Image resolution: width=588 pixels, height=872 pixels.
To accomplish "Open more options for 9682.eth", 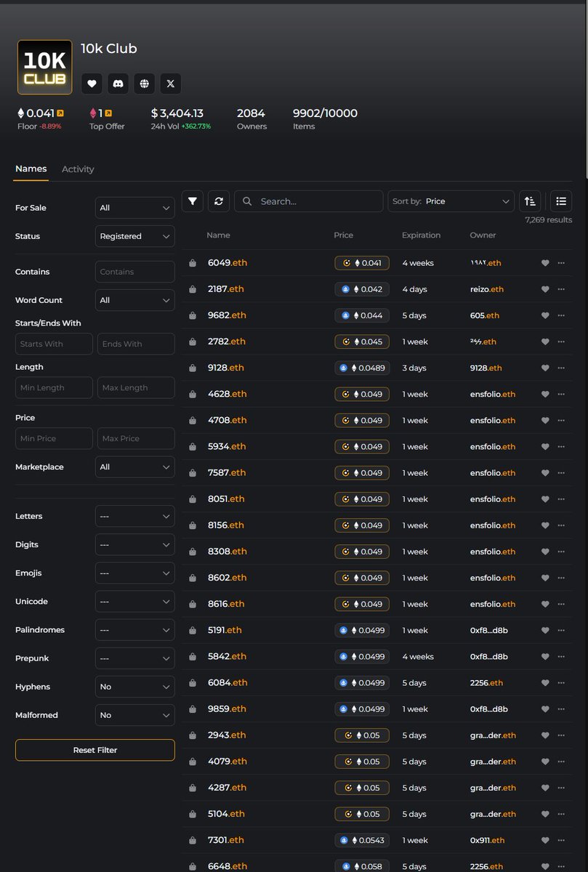I will 561,315.
